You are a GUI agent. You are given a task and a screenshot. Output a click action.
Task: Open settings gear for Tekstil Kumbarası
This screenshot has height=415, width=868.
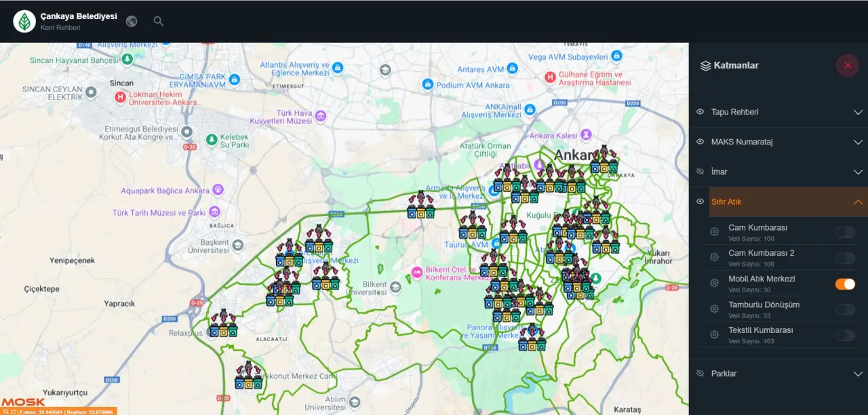[714, 335]
